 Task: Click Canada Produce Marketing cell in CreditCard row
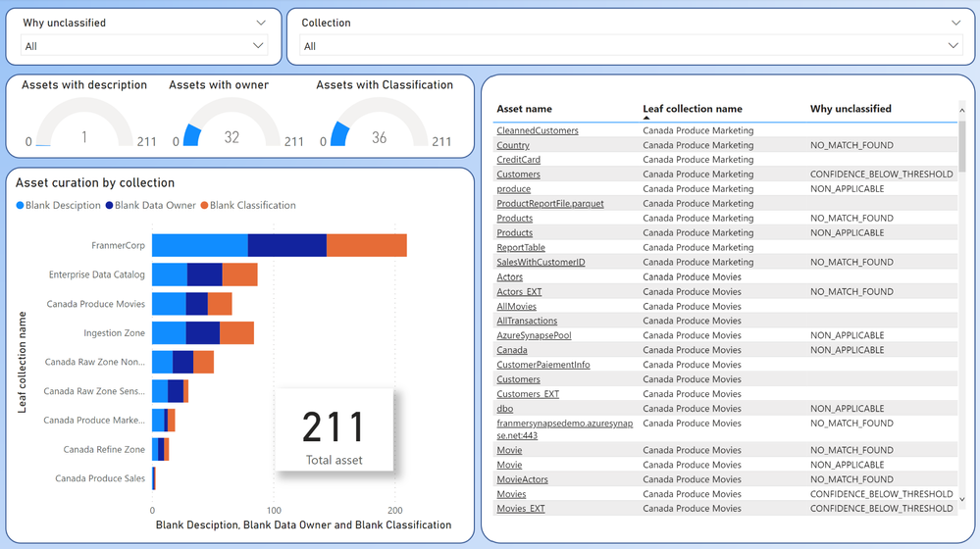coord(698,160)
